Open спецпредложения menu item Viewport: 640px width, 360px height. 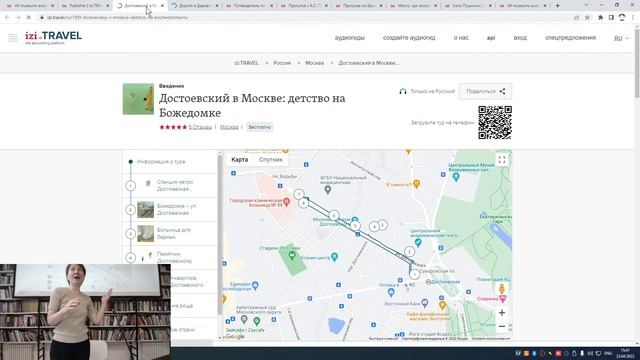pos(570,38)
